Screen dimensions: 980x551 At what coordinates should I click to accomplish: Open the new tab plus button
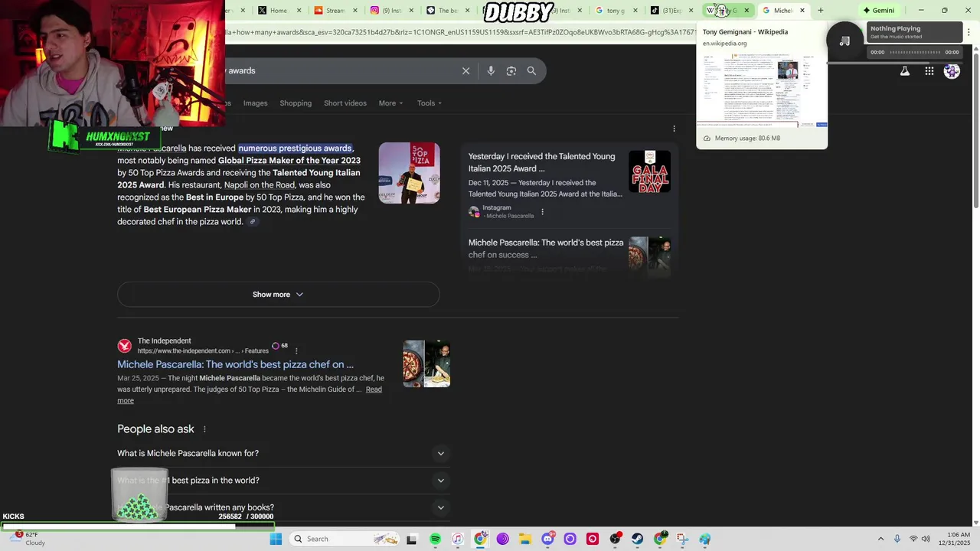tap(820, 10)
